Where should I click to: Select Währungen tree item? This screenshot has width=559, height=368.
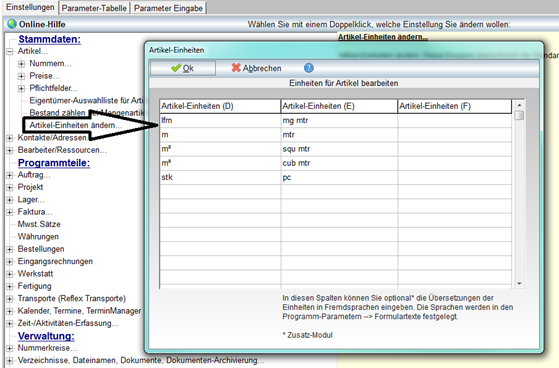coord(38,237)
